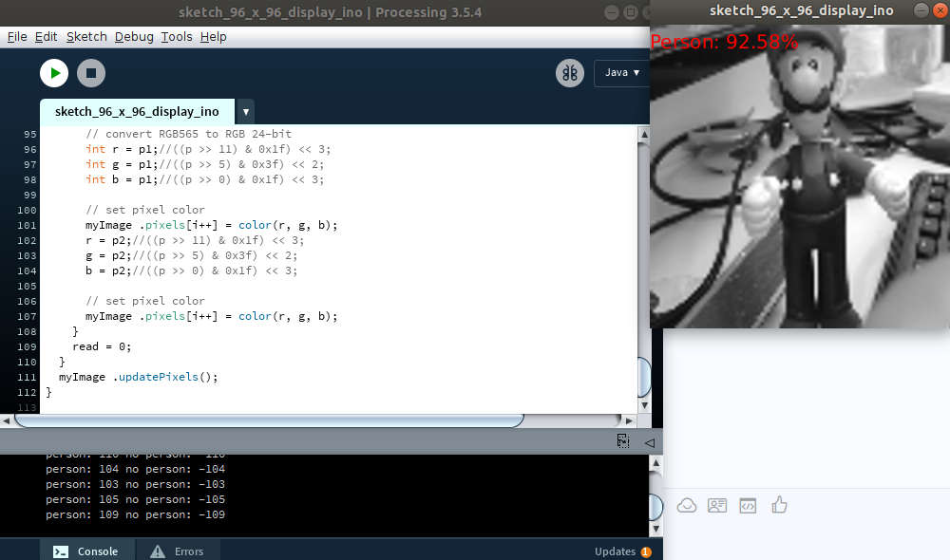Click the editor right scroll arrow
The height and width of the screenshot is (560, 950).
pyautogui.click(x=629, y=420)
